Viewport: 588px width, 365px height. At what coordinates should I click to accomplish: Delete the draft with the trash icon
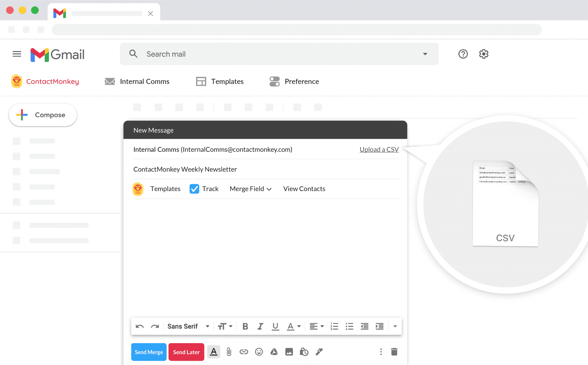(394, 352)
